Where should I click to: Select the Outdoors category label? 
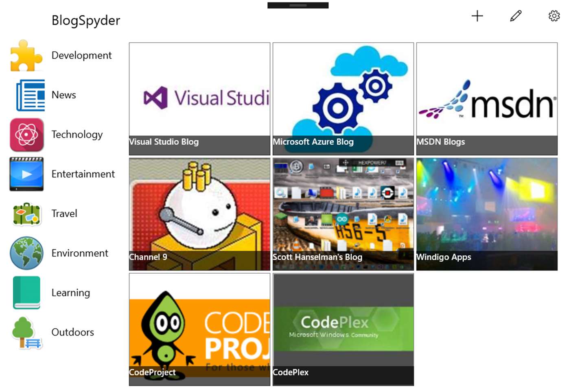click(73, 332)
